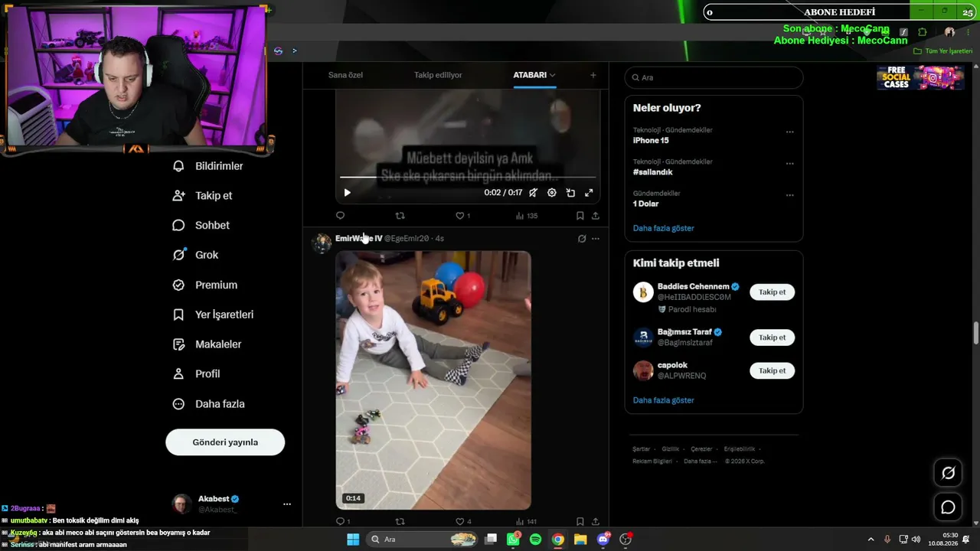
Task: Open Sohbet chat in the sidebar
Action: (x=201, y=226)
